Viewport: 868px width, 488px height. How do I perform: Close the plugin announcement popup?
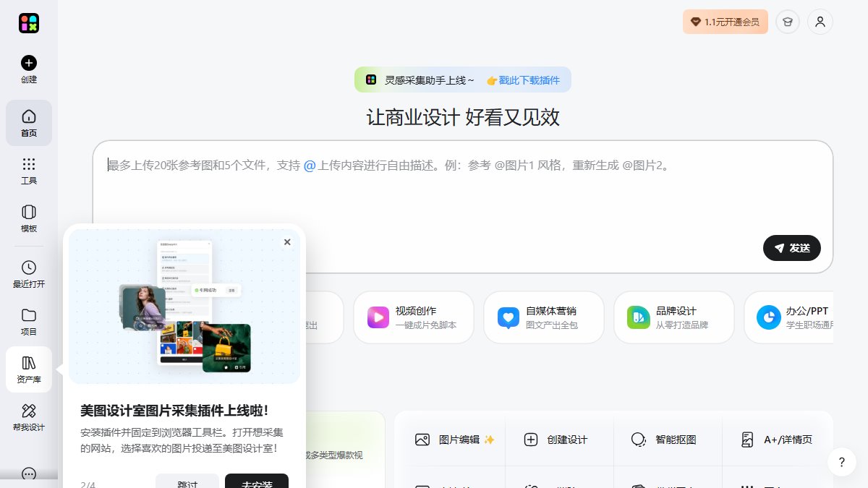[x=287, y=242]
